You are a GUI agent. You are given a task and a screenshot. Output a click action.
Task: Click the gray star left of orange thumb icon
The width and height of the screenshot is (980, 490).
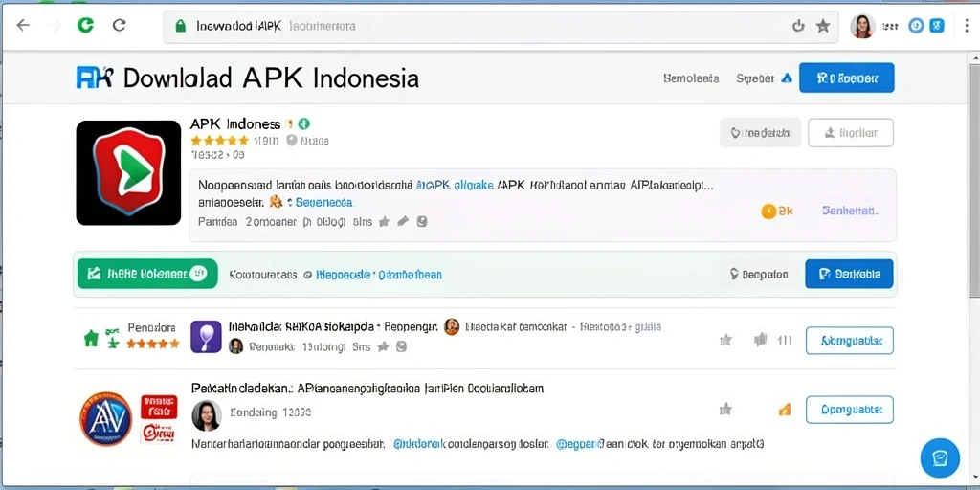[x=725, y=410]
